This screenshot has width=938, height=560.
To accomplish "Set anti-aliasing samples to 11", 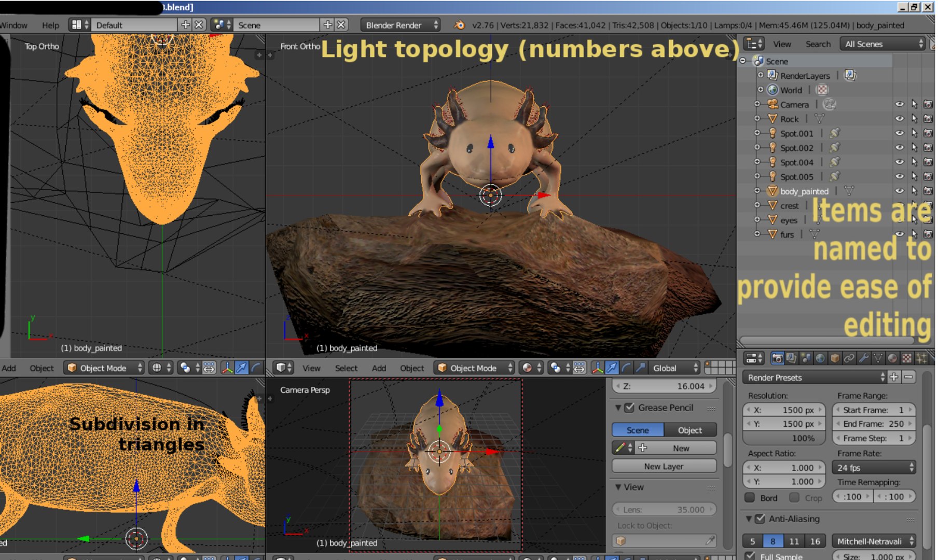I will pyautogui.click(x=794, y=541).
